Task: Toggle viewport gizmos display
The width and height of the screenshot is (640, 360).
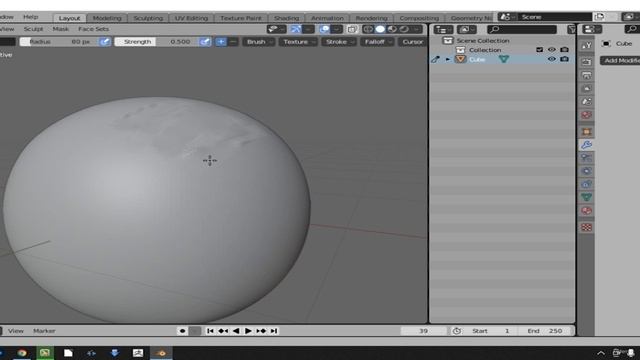Action: point(296,29)
